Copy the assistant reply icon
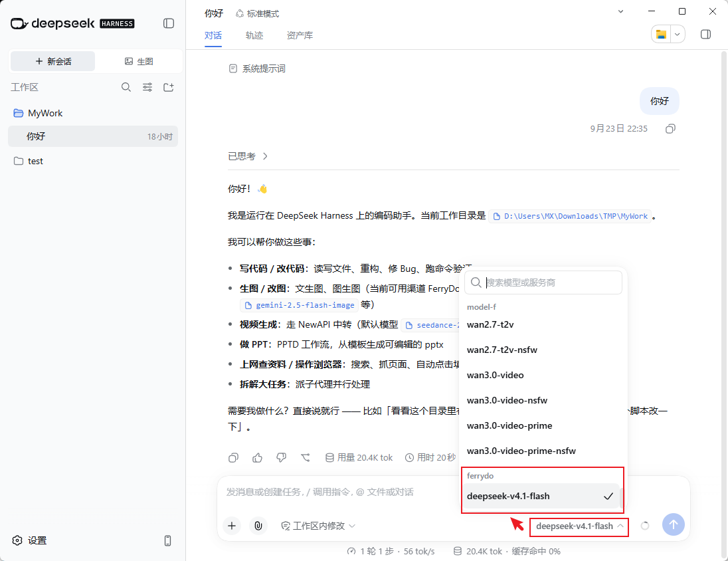This screenshot has width=728, height=561. 234,458
